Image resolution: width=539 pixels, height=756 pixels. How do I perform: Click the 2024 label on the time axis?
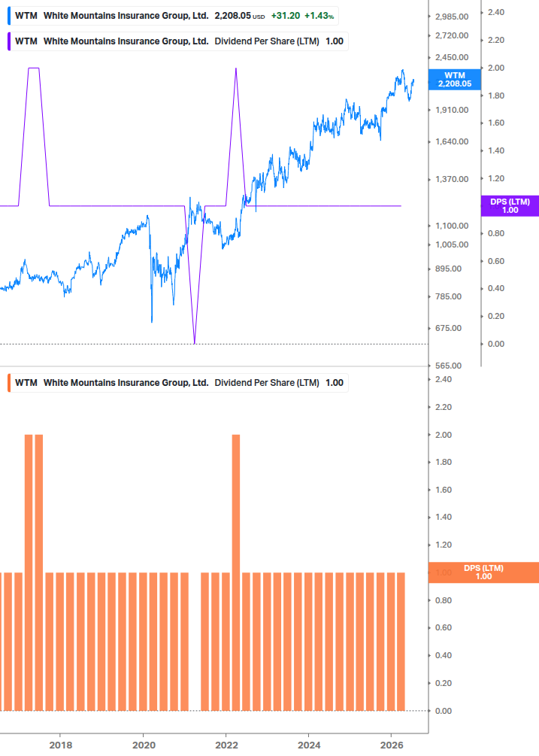coord(309,745)
